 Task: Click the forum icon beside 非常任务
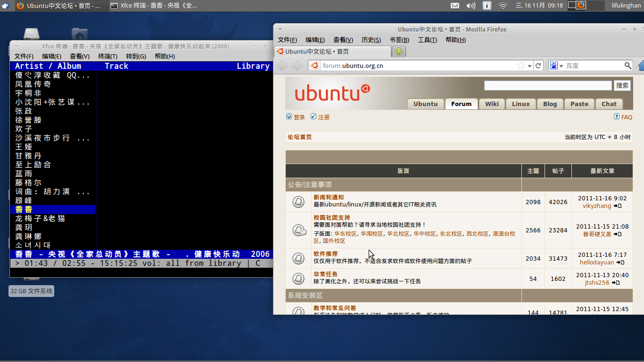coord(298,279)
